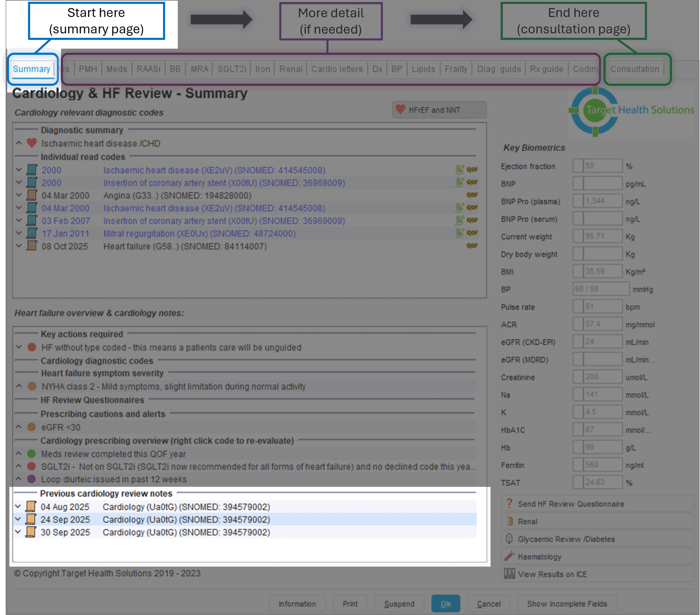Click the kidney icon beside Renal
The width and height of the screenshot is (700, 615).
[510, 521]
